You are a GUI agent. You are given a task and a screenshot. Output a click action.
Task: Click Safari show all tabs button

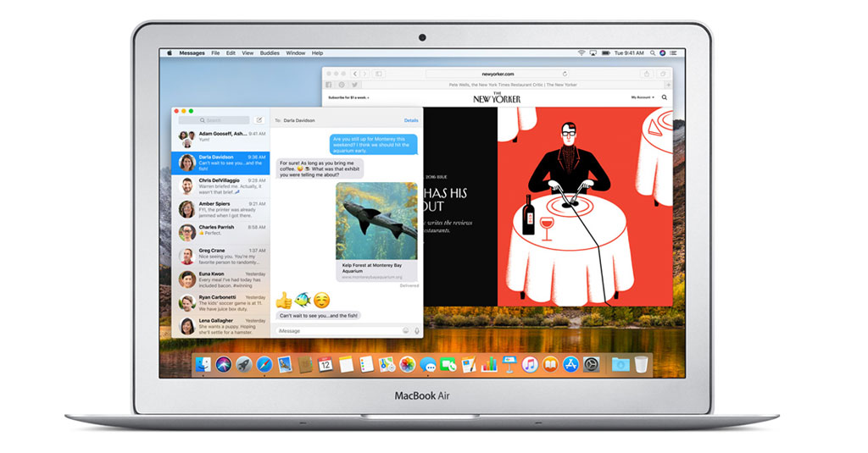point(663,74)
